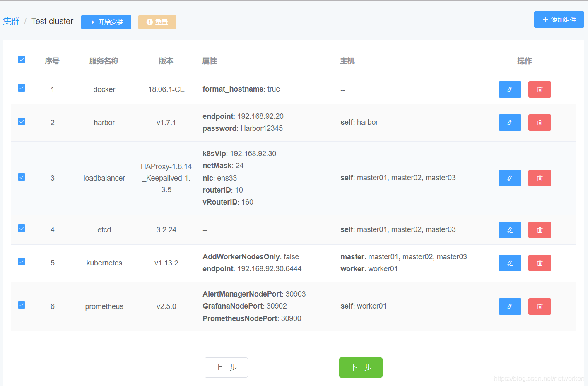Delete the etcd service row
This screenshot has height=386, width=588.
540,230
